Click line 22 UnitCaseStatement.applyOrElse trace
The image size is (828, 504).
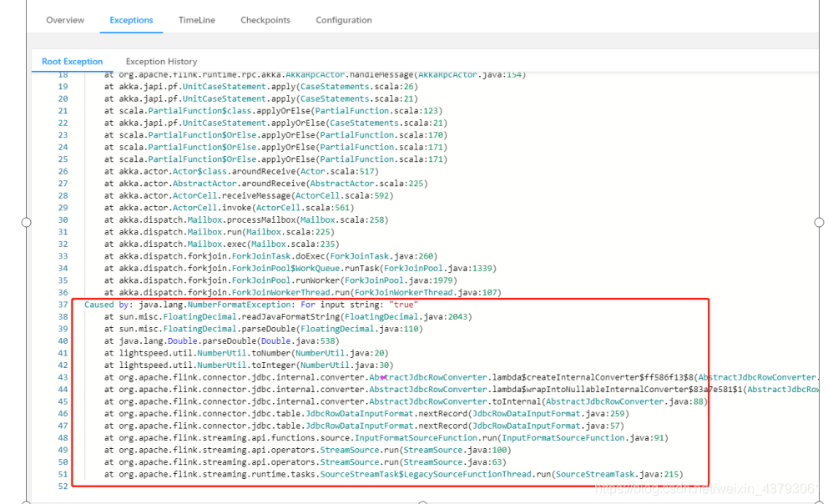[275, 123]
